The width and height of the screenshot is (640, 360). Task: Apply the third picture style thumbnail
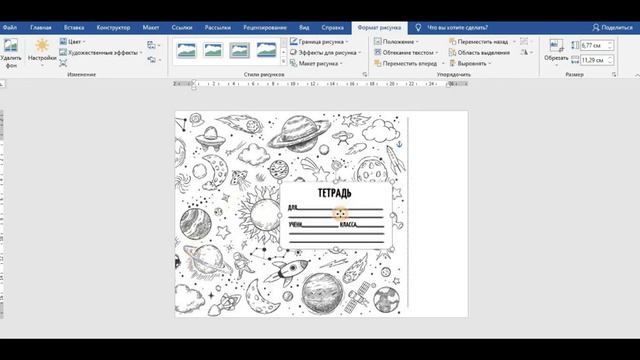240,50
